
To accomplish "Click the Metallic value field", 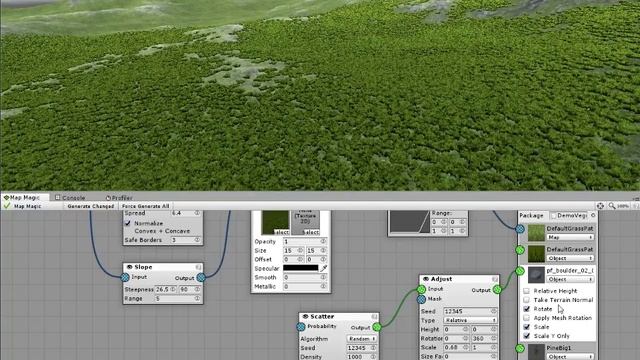I will [x=305, y=287].
